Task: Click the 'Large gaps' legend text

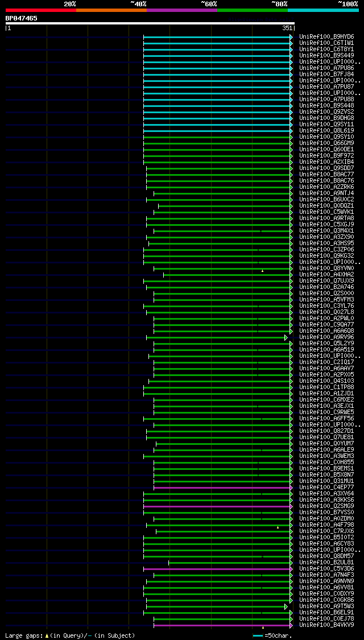Action: (24, 635)
